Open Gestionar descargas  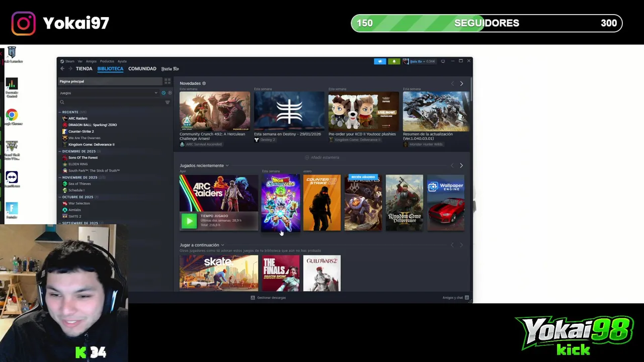[269, 298]
